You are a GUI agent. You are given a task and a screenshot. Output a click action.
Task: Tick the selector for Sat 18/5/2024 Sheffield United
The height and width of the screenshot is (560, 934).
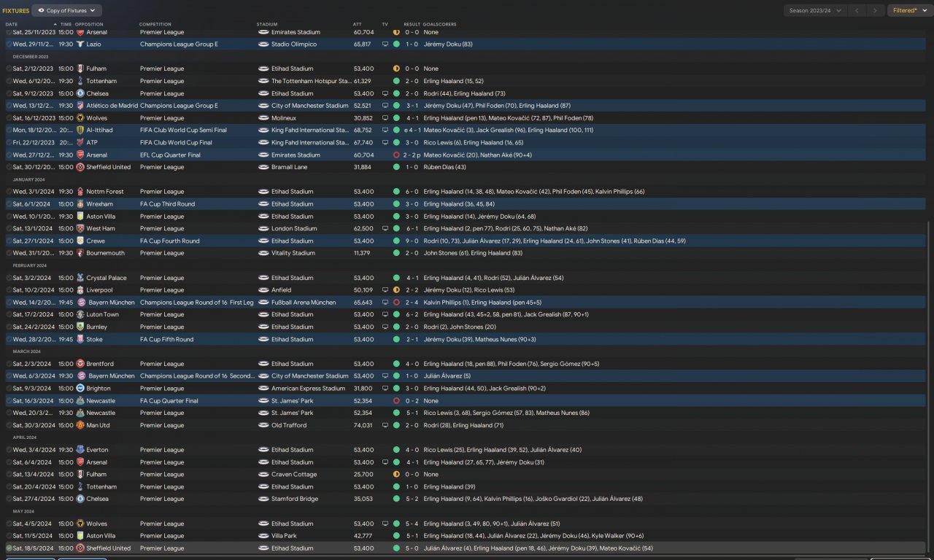(x=9, y=548)
